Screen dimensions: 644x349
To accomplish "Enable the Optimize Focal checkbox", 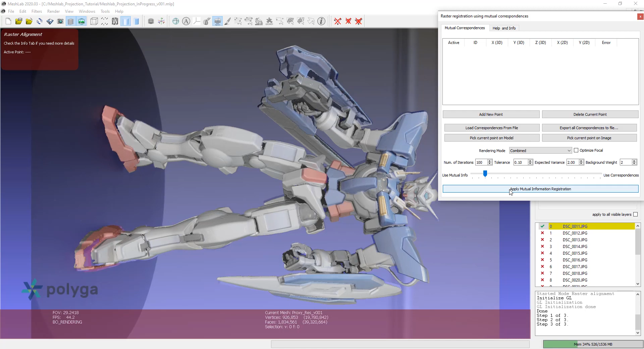I will pos(576,150).
